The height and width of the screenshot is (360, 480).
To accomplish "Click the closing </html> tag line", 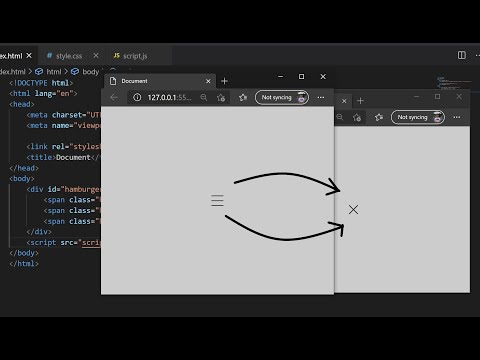I will (24, 264).
